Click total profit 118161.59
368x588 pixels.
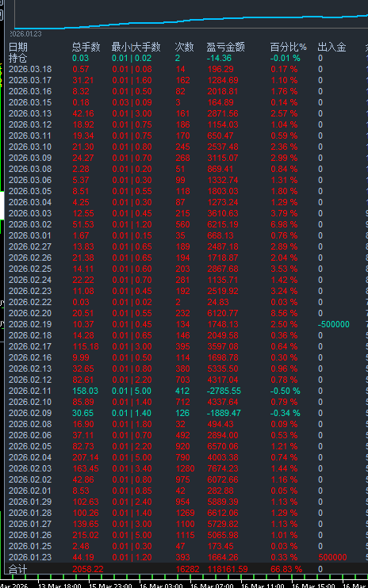coord(228,569)
